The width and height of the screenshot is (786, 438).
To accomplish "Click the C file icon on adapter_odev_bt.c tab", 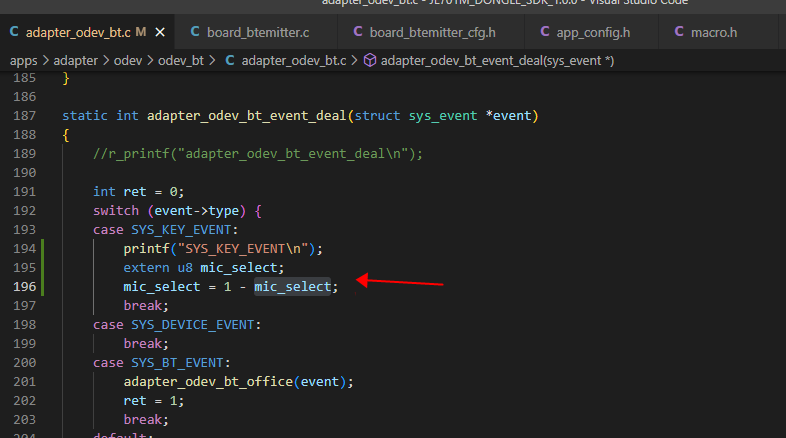I will pos(14,32).
